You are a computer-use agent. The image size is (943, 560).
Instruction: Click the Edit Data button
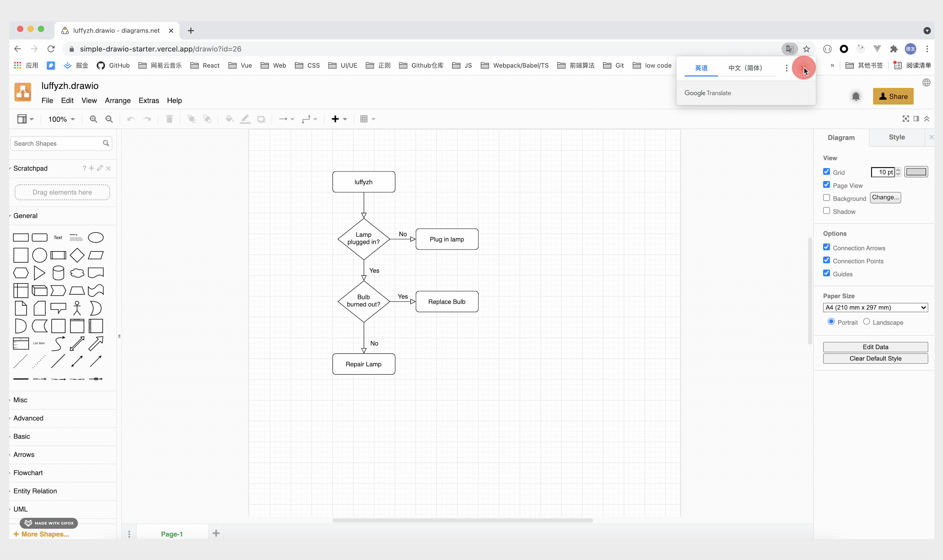click(x=875, y=347)
